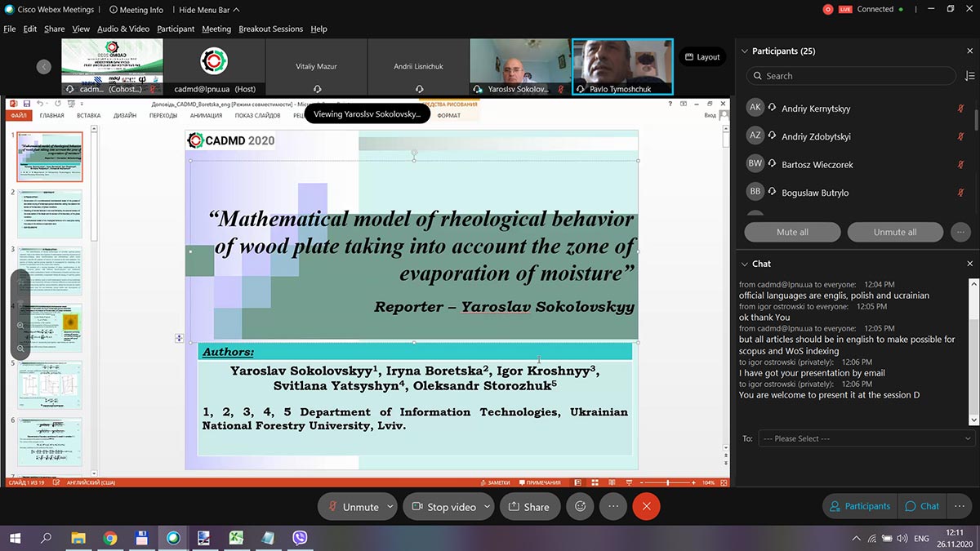
Task: Collapse the Participants panel chevron
Action: (744, 51)
